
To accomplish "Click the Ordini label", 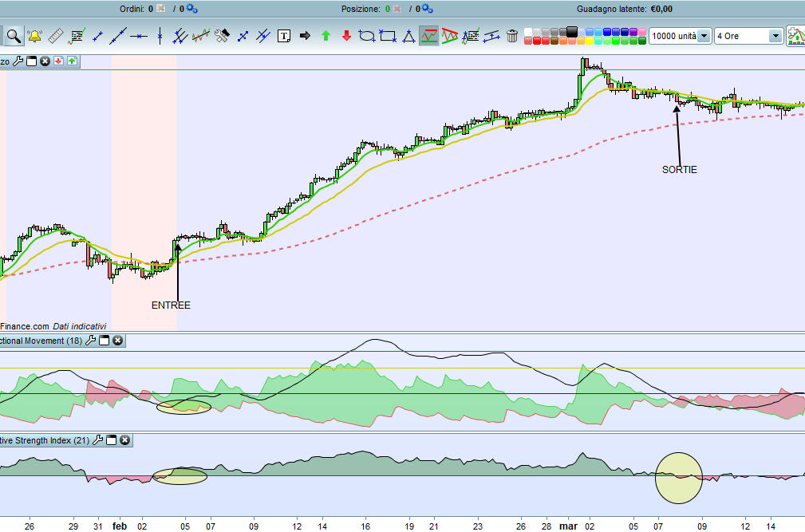I will (x=132, y=9).
